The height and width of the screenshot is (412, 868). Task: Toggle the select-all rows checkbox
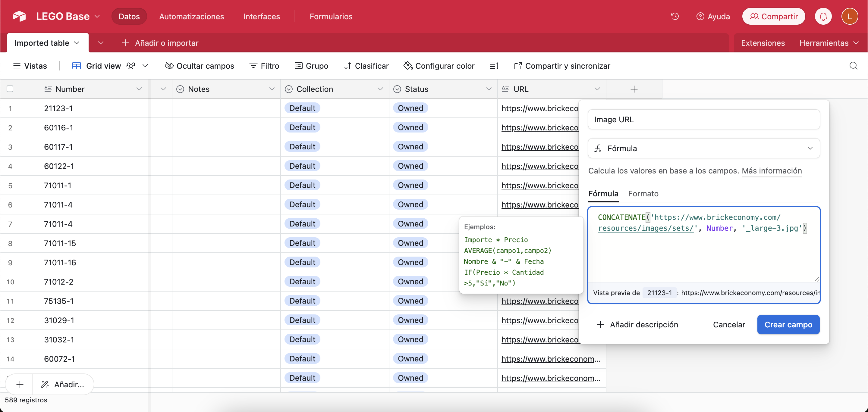(10, 89)
